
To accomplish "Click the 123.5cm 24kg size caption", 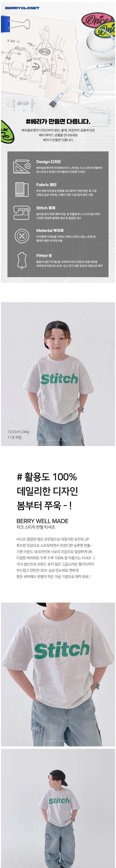I will (x=18, y=432).
